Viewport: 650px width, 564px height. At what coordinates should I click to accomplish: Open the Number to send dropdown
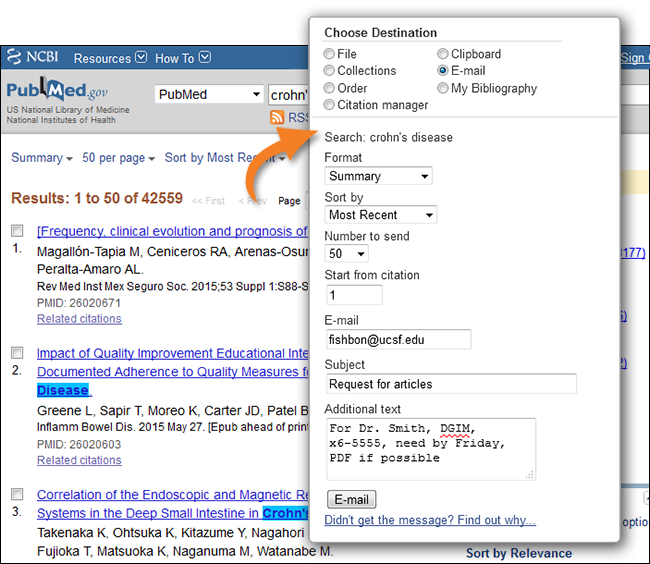pos(346,253)
